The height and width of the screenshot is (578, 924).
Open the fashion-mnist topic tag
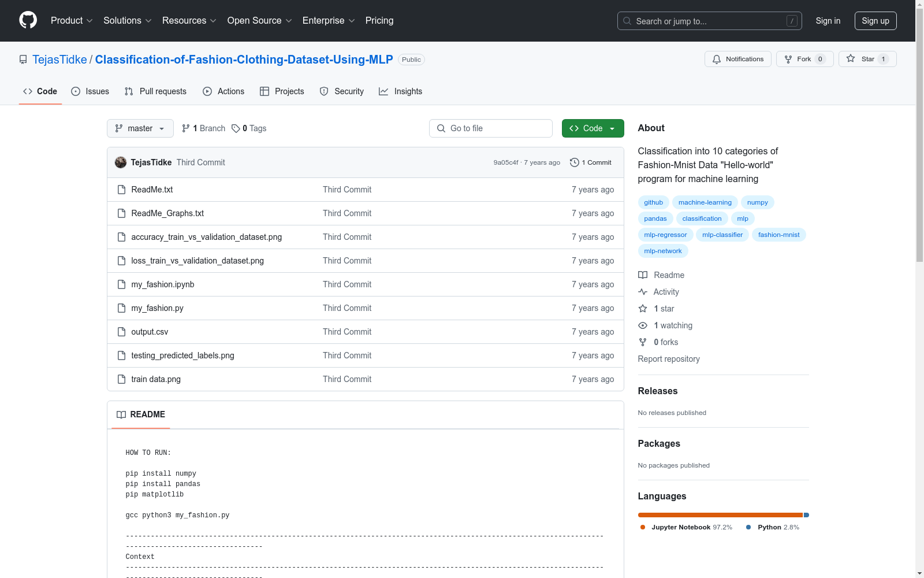point(779,235)
